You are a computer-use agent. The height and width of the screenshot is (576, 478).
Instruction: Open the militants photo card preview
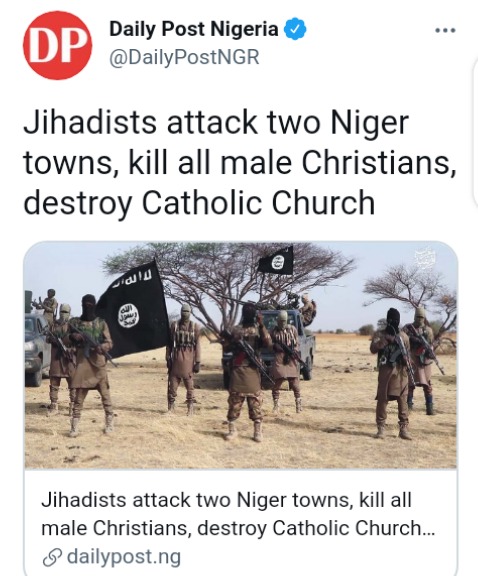click(x=241, y=355)
